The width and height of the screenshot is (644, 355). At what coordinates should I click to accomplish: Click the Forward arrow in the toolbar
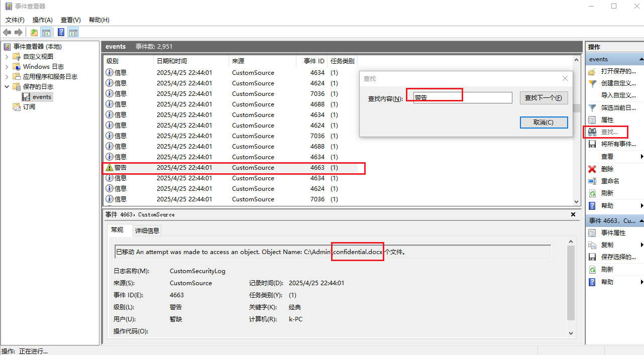19,33
